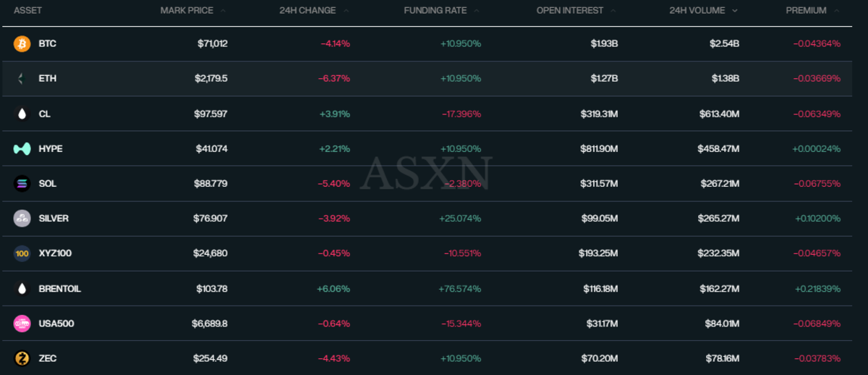
Task: Click the Zcash ZEC coin icon
Action: [22, 358]
